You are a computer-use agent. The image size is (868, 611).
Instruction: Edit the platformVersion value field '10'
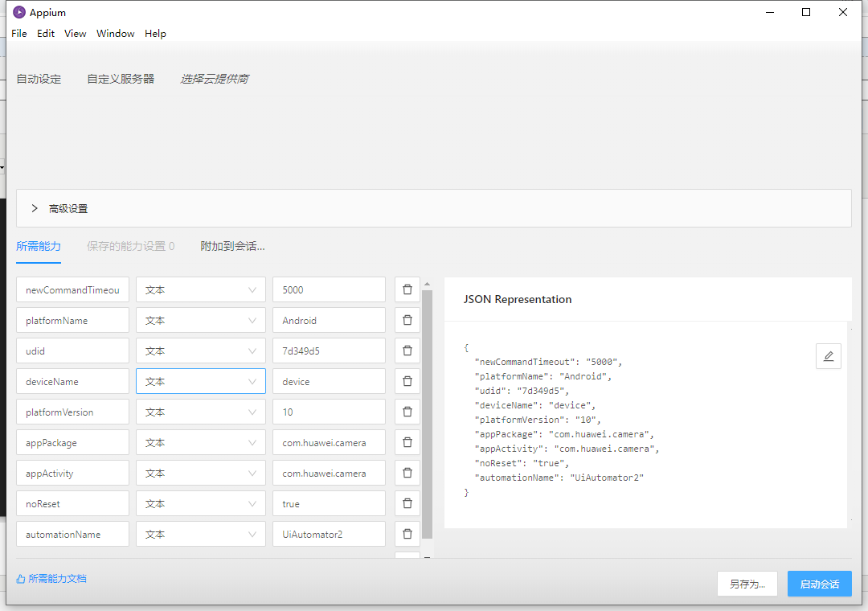click(329, 412)
